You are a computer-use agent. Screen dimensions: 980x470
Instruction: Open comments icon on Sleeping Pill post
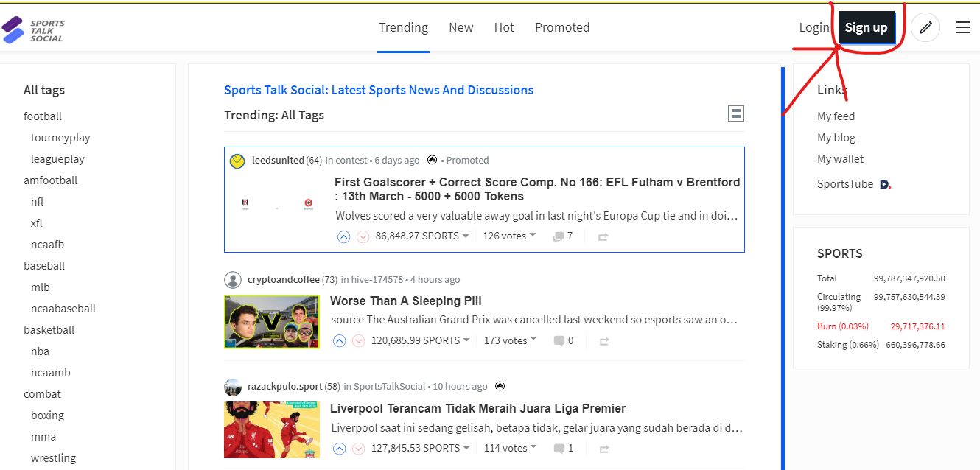click(559, 341)
